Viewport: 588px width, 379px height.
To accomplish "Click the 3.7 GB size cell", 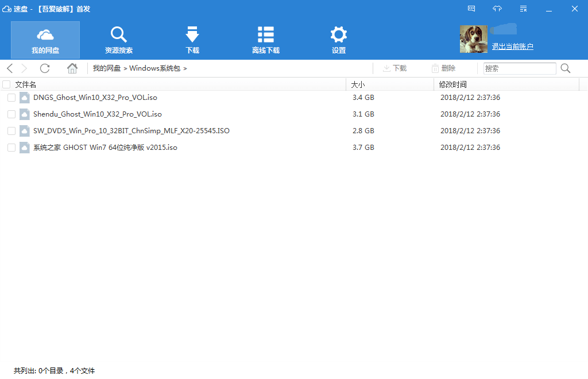I will pyautogui.click(x=363, y=148).
